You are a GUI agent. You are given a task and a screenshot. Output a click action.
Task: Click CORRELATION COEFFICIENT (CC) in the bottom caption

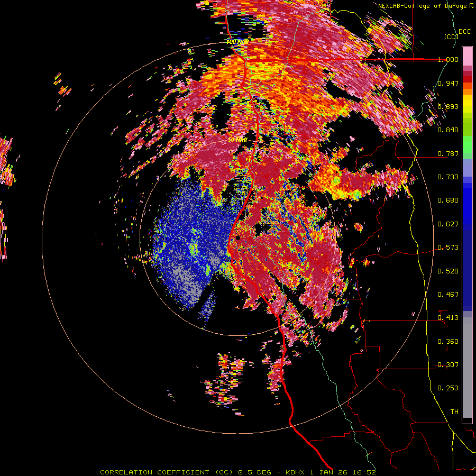(167, 472)
